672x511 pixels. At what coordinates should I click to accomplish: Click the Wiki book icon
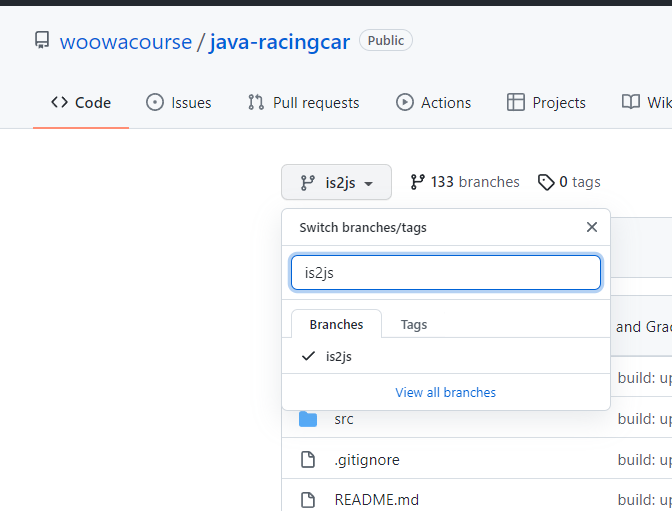coord(631,102)
